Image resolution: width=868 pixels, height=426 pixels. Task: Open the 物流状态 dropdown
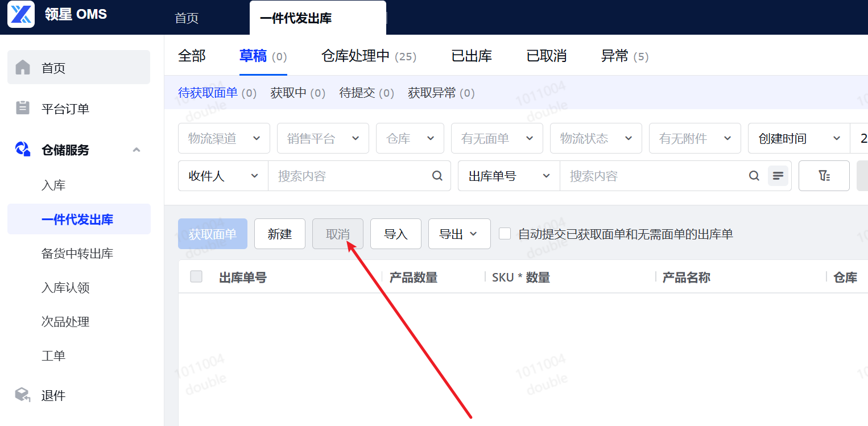(x=596, y=138)
